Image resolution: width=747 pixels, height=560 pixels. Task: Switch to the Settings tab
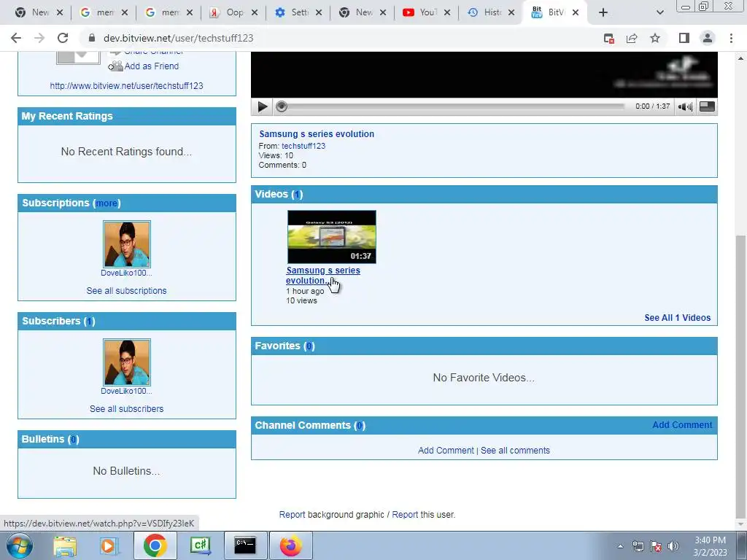tap(293, 12)
